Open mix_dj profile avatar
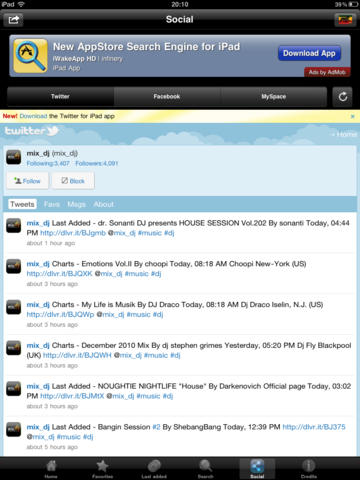This screenshot has height=480, width=360. pos(14,157)
